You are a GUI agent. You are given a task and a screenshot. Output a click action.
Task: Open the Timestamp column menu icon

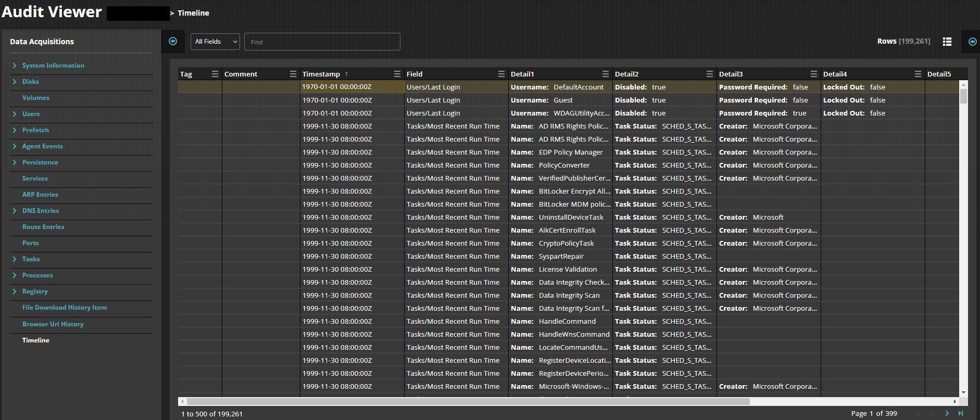click(397, 74)
